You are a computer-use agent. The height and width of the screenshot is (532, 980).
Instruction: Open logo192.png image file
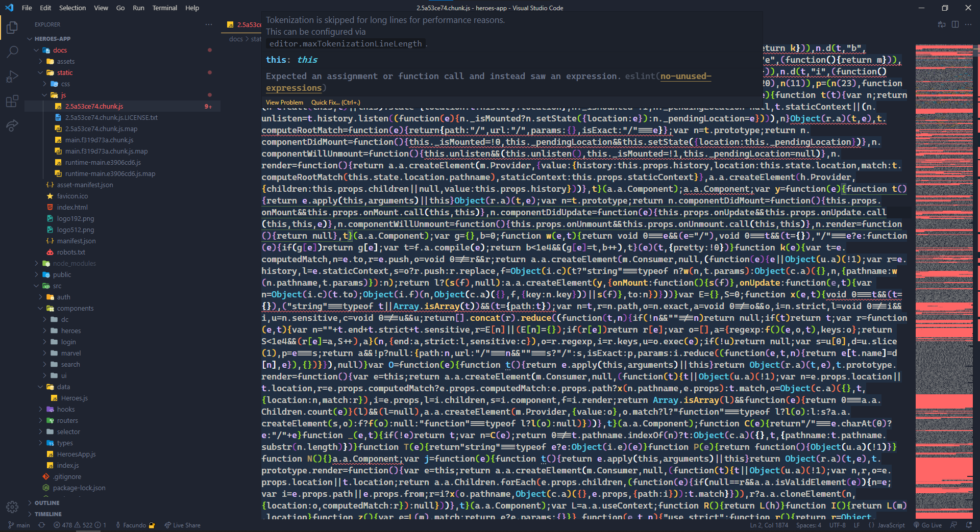tap(76, 218)
